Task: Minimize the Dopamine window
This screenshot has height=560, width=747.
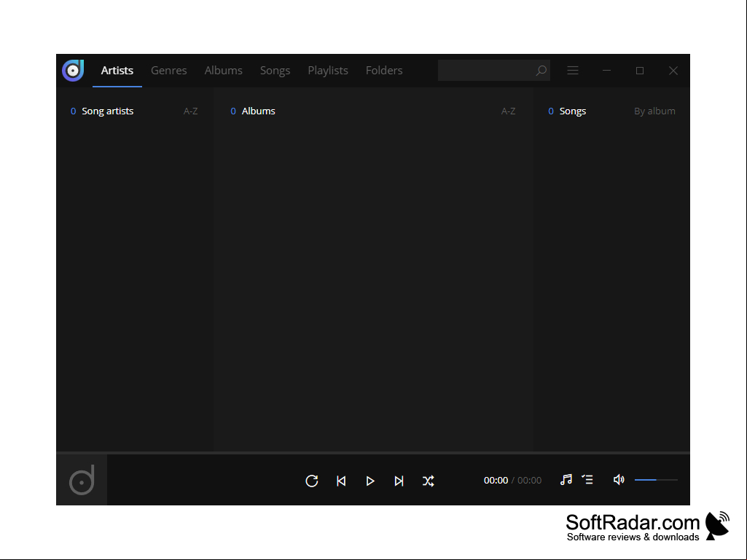Action: click(606, 71)
